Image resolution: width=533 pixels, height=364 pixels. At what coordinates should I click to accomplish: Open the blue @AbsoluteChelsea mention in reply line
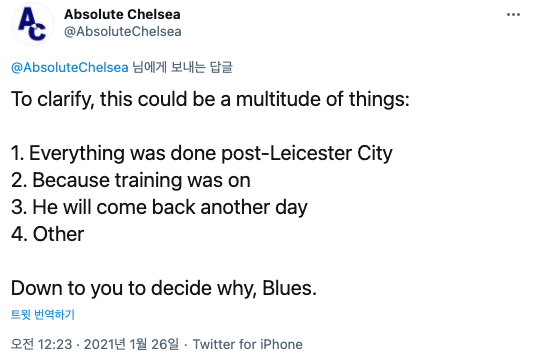pos(70,67)
